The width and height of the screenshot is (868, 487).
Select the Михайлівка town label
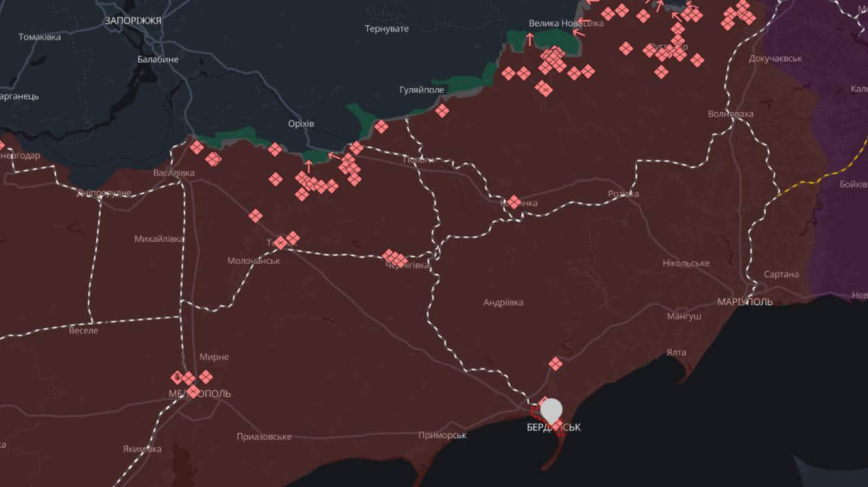pos(160,238)
